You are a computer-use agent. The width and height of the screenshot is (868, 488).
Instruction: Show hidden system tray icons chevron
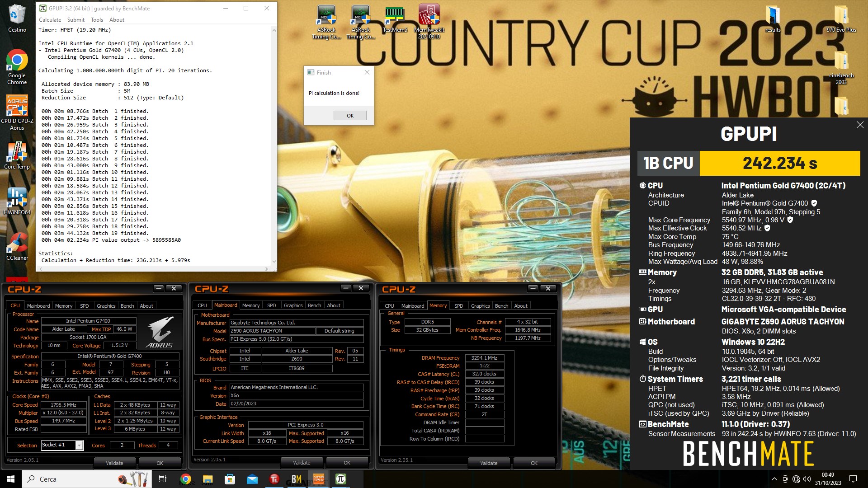(x=774, y=479)
